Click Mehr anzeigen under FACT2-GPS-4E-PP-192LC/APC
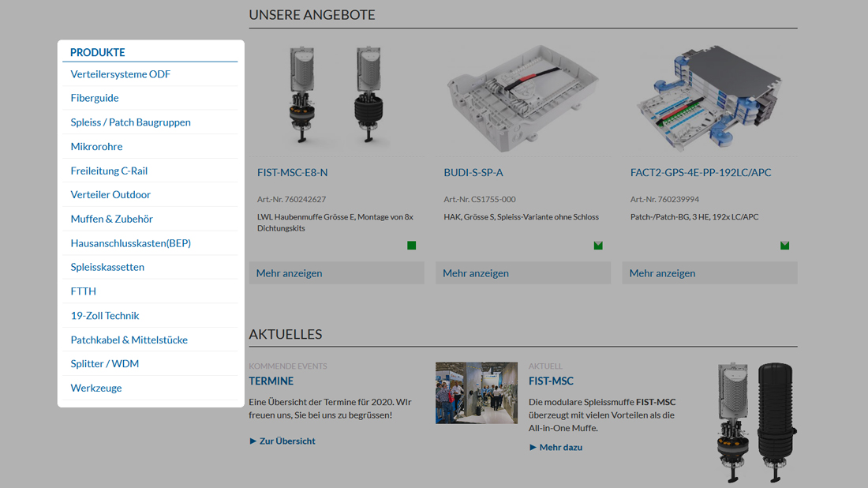 [x=709, y=273]
